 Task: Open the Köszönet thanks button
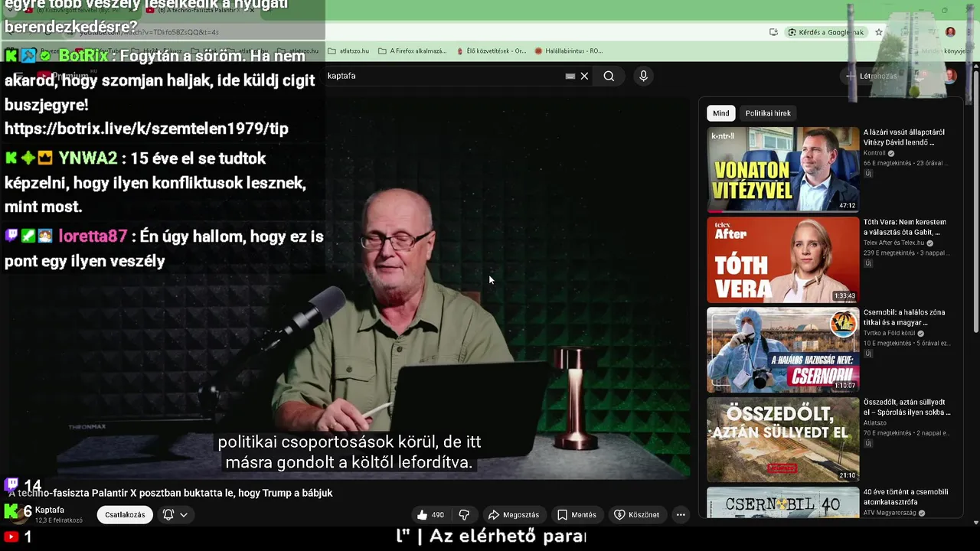(636, 515)
